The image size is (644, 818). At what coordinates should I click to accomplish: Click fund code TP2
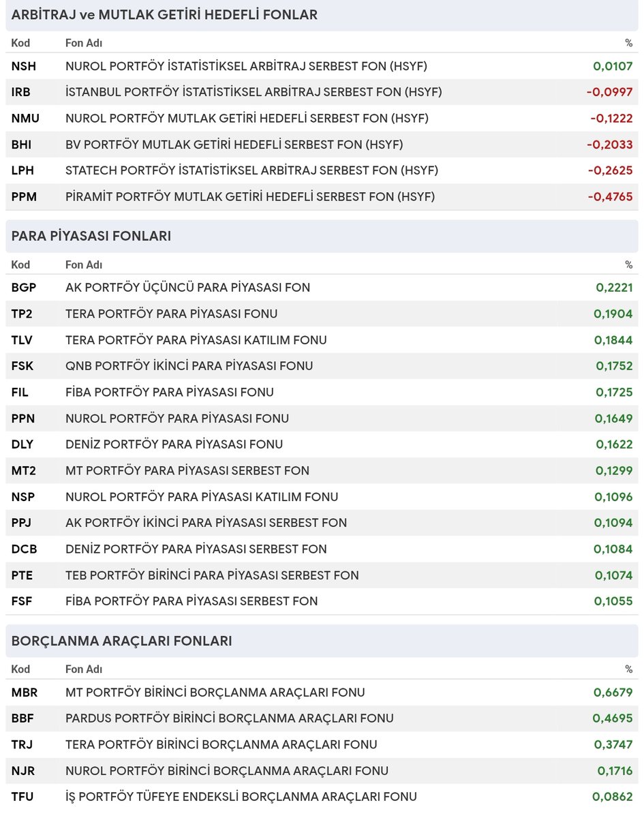click(x=22, y=314)
